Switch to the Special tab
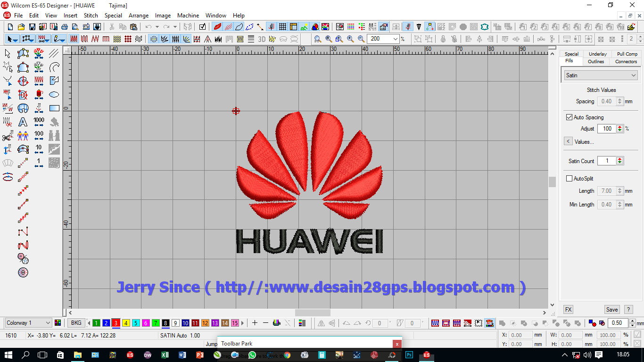The height and width of the screenshot is (362, 644). (571, 54)
